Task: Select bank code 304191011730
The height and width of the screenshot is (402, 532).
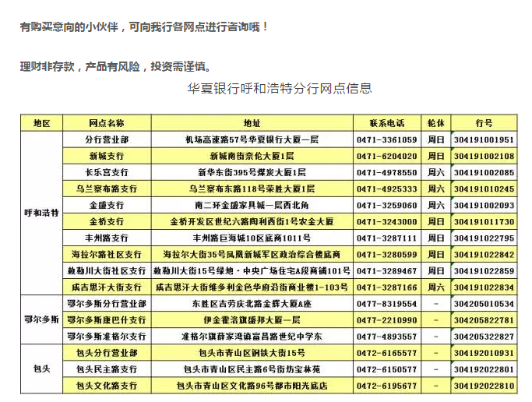Action: click(x=484, y=221)
